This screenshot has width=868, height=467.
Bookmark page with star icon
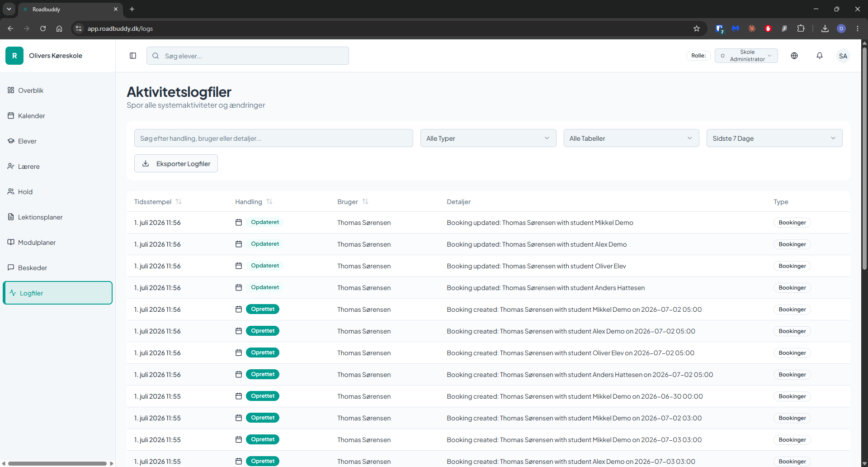coord(697,29)
